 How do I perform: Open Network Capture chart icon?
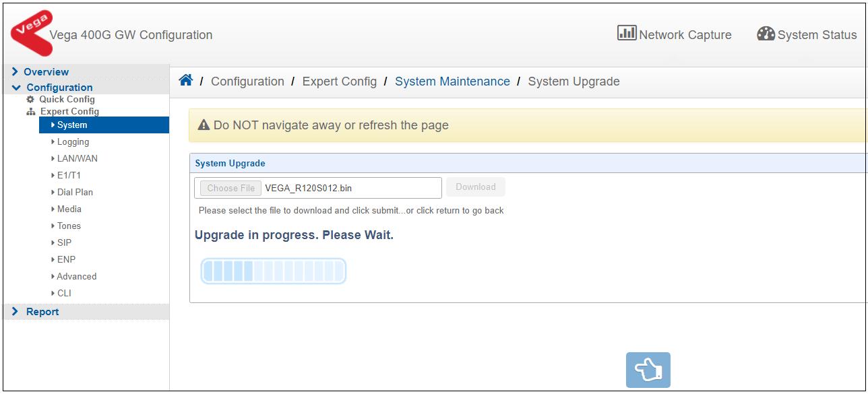tap(627, 33)
